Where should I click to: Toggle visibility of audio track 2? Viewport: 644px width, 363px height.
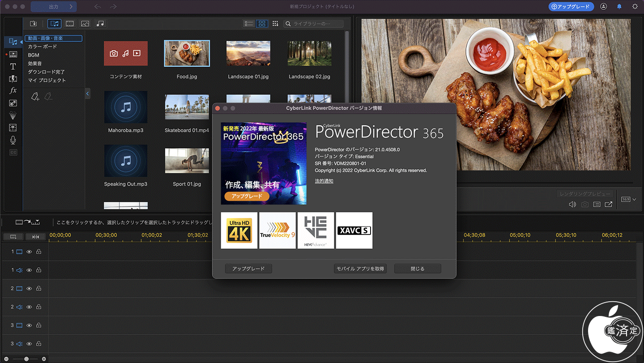click(x=29, y=307)
